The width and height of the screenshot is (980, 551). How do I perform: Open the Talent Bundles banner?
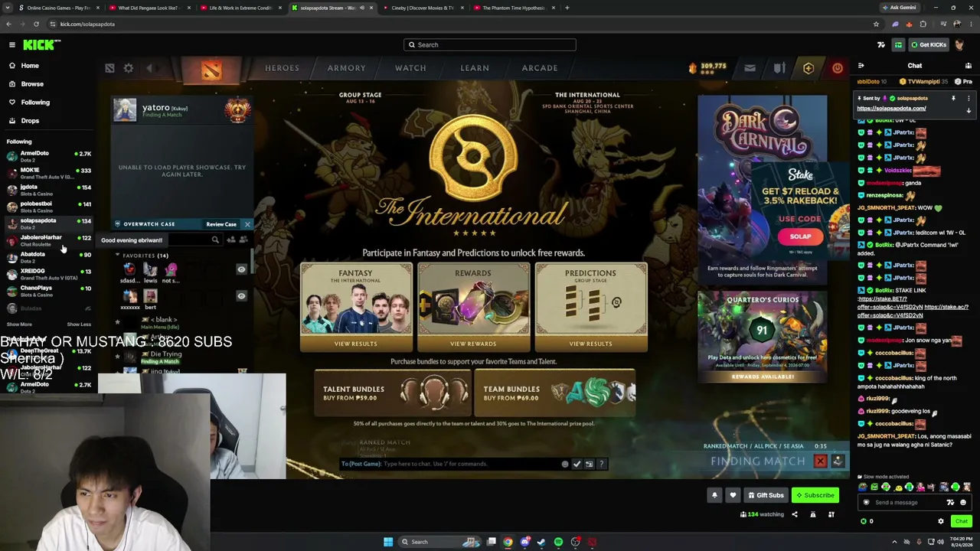coord(392,393)
